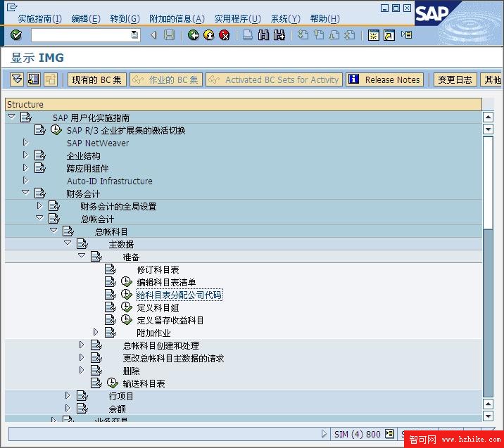Click the First Page icon
Viewport: 504px width, 448px height.
pos(303,34)
